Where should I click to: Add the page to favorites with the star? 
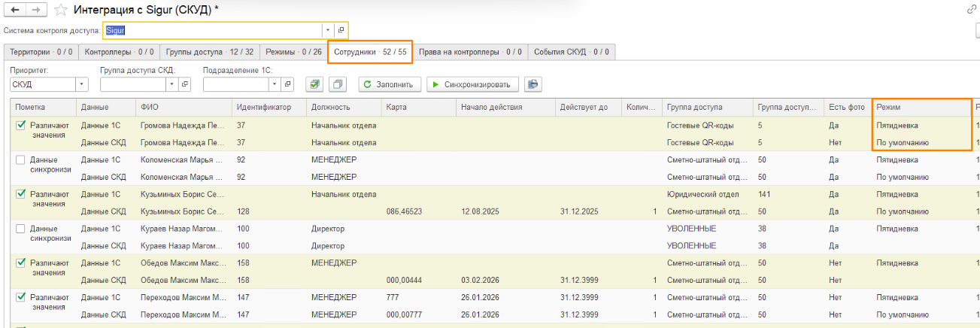[x=61, y=10]
